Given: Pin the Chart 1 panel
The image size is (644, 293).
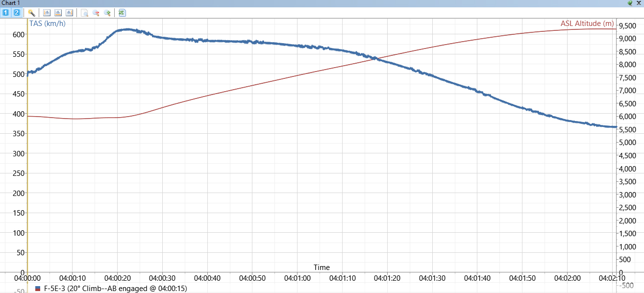Looking at the screenshot, I should [630, 3].
